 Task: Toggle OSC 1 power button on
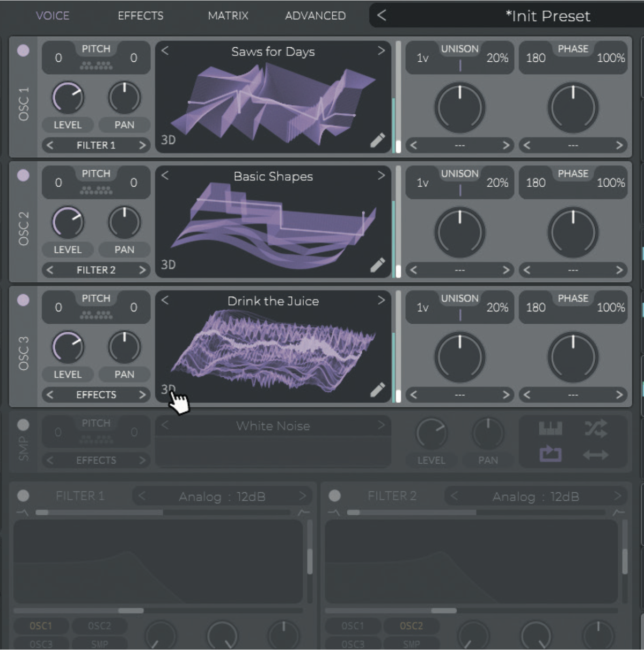click(23, 50)
